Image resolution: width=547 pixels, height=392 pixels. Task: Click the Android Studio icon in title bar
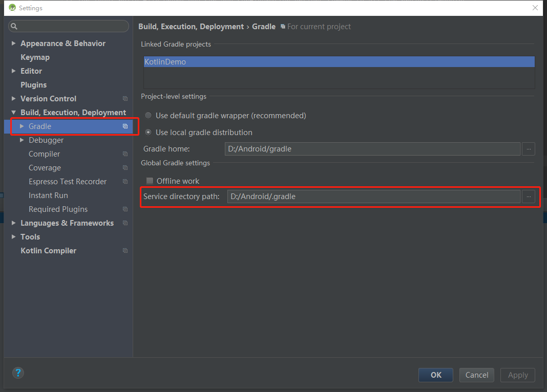tap(12, 8)
